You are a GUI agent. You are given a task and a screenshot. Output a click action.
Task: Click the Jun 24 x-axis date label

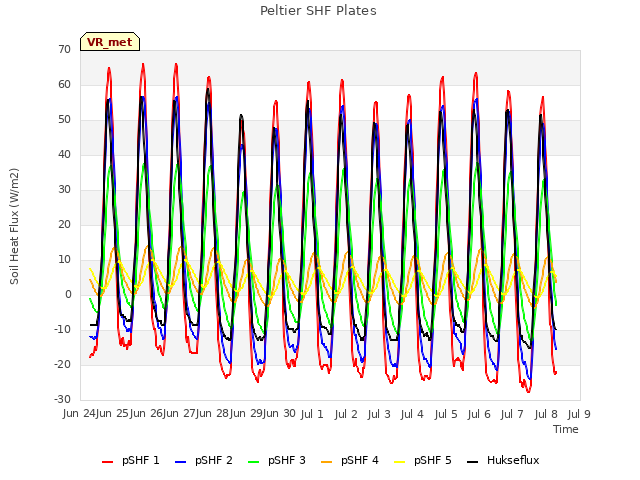pos(79,414)
